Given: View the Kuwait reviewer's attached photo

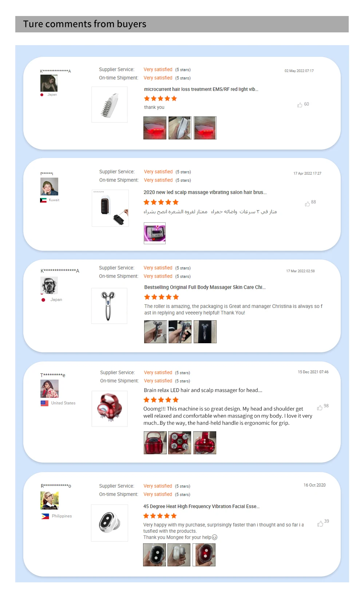Looking at the screenshot, I should (x=155, y=233).
